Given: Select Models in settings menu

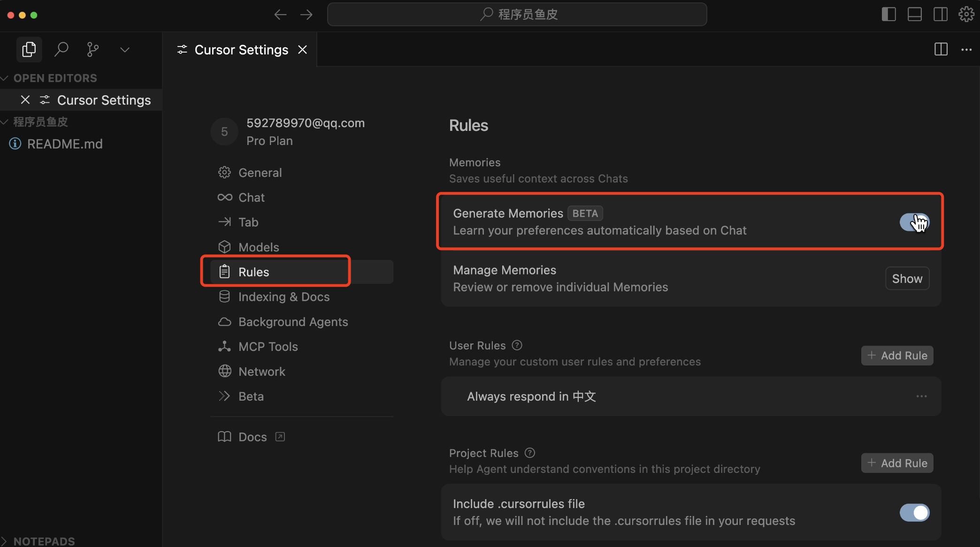Looking at the screenshot, I should [258, 247].
